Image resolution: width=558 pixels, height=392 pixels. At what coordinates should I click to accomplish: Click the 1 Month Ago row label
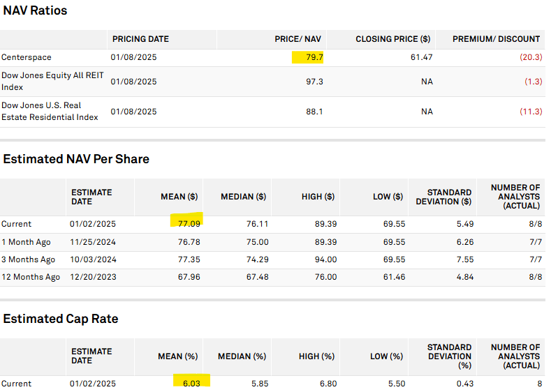pos(29,242)
